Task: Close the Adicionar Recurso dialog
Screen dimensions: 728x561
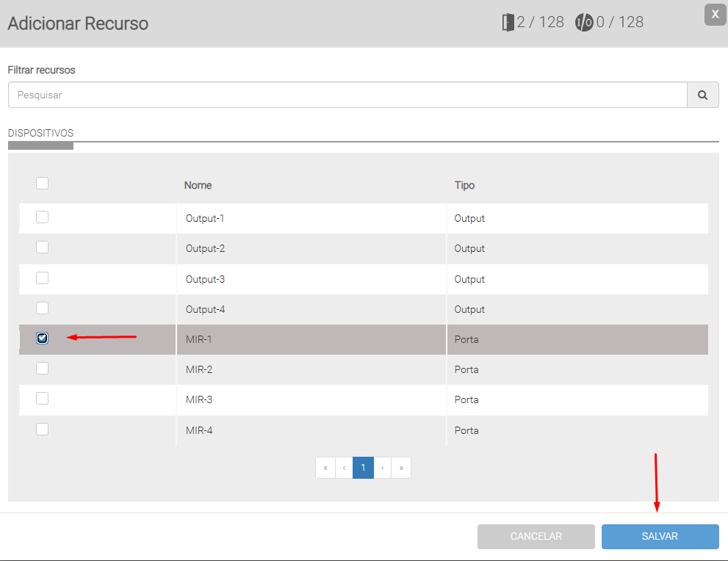Action: click(x=715, y=14)
